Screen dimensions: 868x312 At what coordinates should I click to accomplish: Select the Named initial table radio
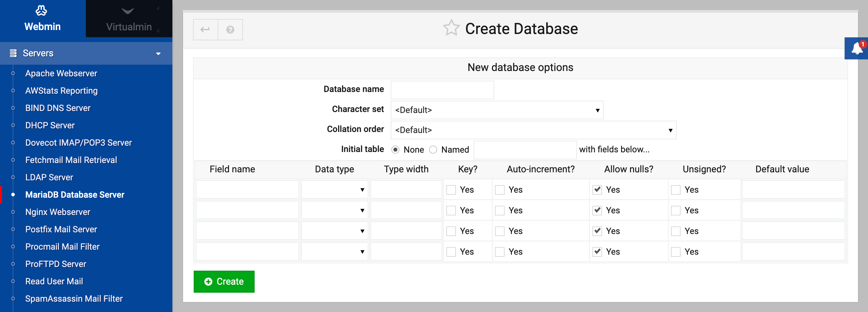click(x=433, y=150)
